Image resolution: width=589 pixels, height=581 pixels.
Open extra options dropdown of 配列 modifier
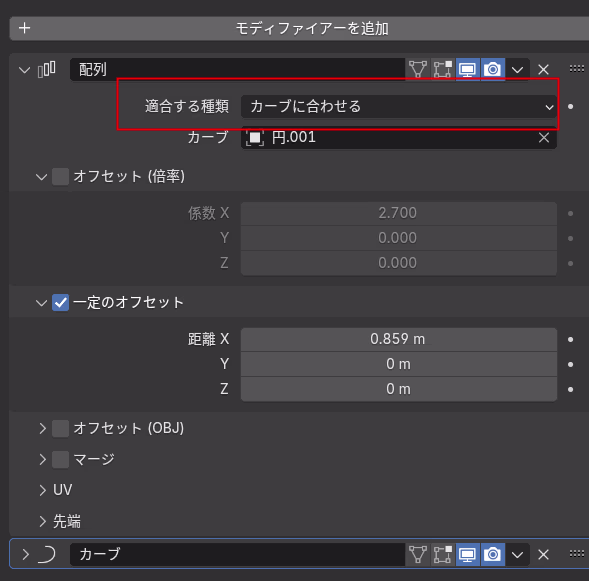tap(517, 69)
